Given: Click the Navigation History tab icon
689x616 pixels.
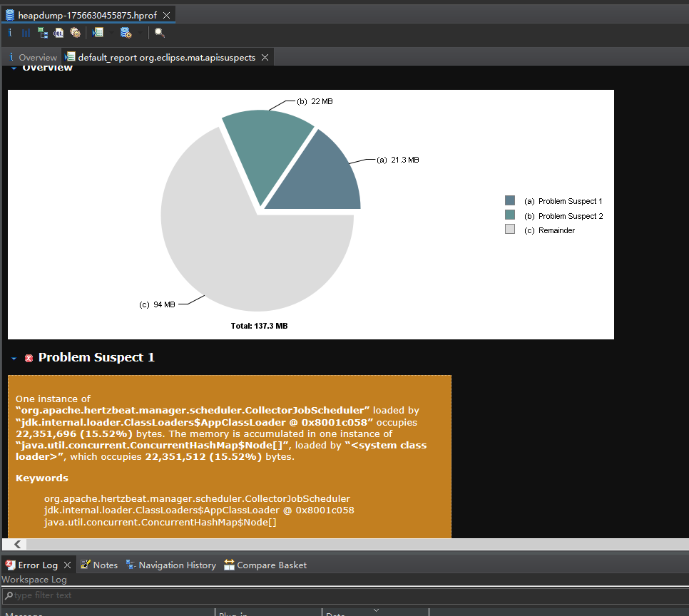Looking at the screenshot, I should tap(131, 565).
